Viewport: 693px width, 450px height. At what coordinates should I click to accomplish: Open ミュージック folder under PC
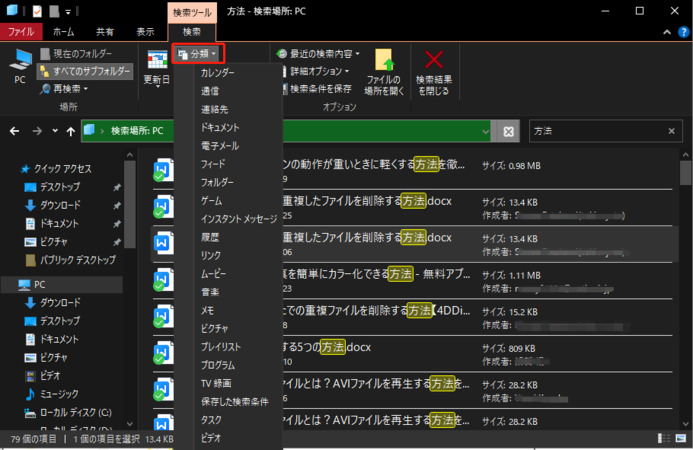52,394
